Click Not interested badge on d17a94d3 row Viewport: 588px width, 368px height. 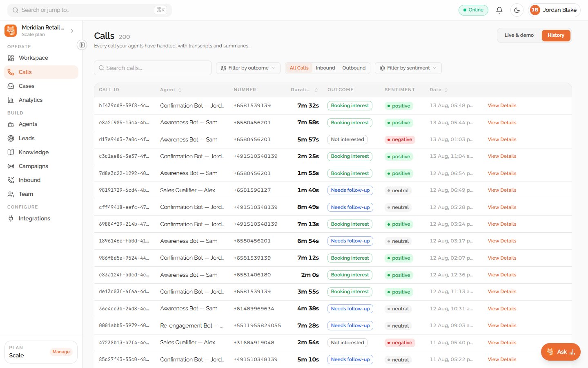347,139
